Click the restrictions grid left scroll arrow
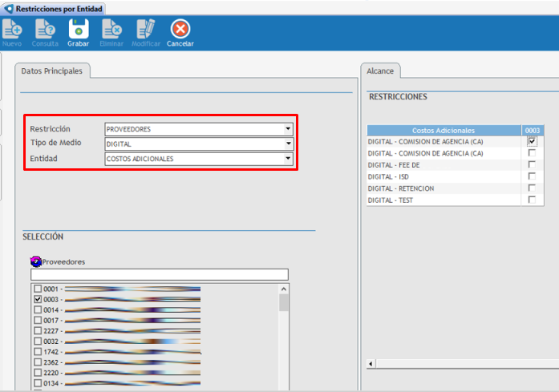559x392 pixels. [x=371, y=364]
